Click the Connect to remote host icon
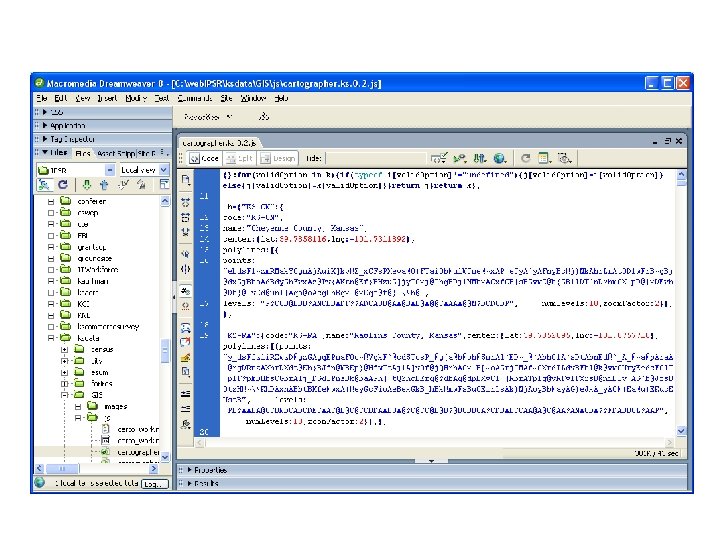This screenshot has height=540, width=720. 44,185
